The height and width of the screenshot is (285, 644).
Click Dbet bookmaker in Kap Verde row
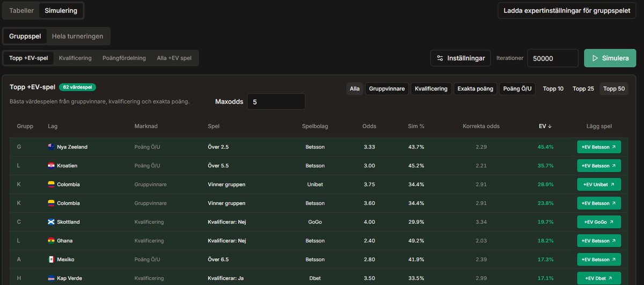[x=315, y=279]
